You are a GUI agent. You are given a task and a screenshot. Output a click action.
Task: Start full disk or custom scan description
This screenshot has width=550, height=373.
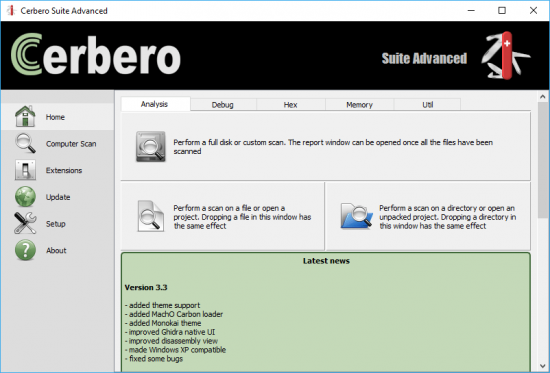[333, 147]
